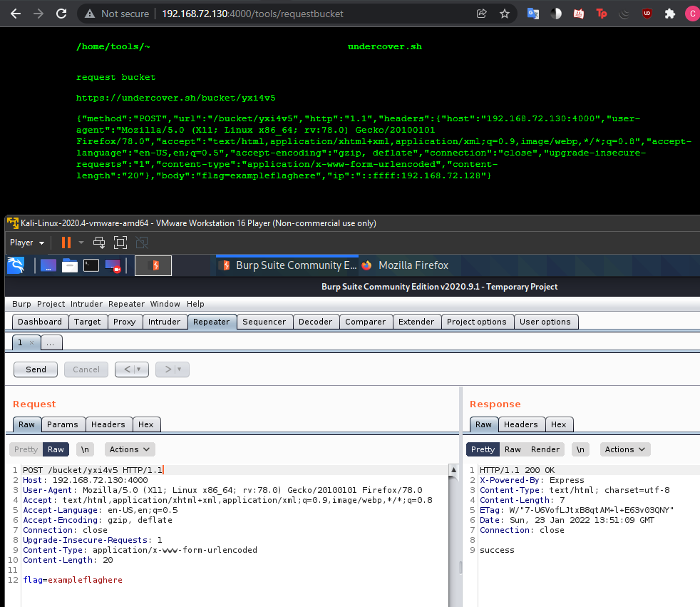
Task: Click the undercover.sh bucket URL
Action: [x=176, y=98]
